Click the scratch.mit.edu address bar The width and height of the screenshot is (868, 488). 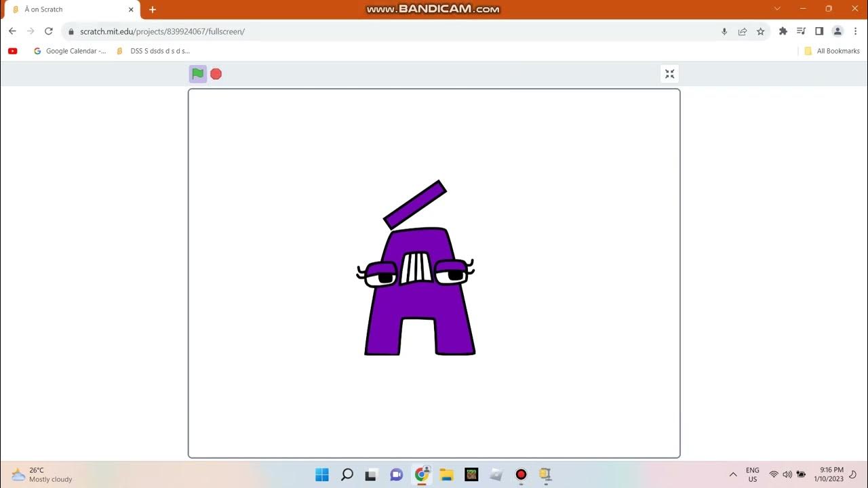coord(393,31)
